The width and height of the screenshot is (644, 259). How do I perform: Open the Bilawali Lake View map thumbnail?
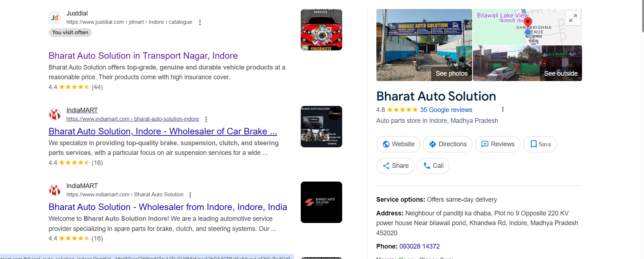527,27
